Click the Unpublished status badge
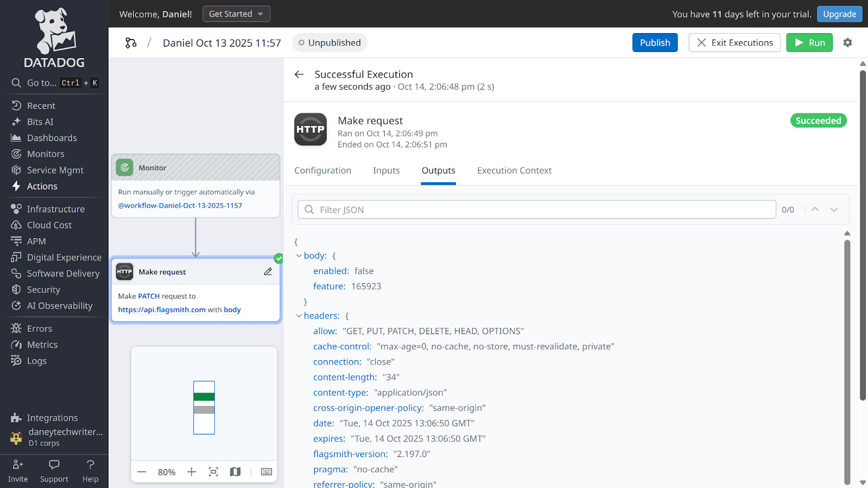This screenshot has width=868, height=488. [330, 43]
